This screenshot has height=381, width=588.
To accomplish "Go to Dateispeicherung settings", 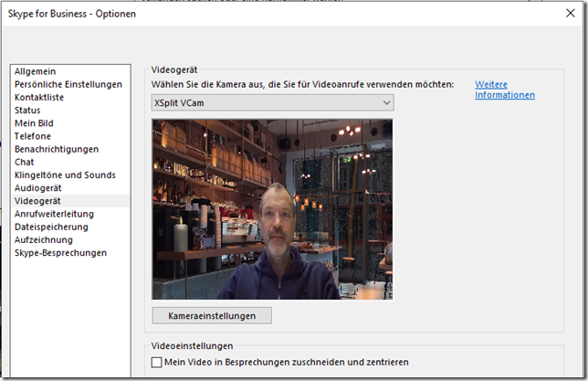I will click(x=51, y=228).
